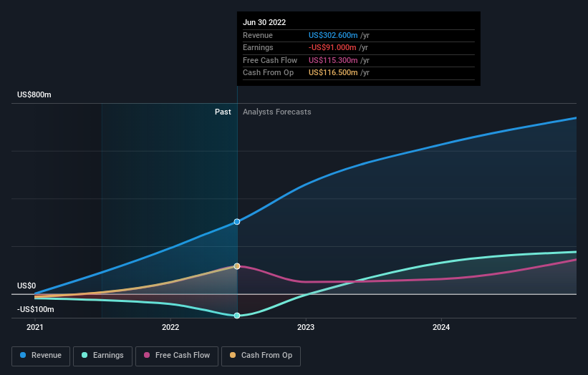
Task: Click the US$800m axis label
Action: 34,94
